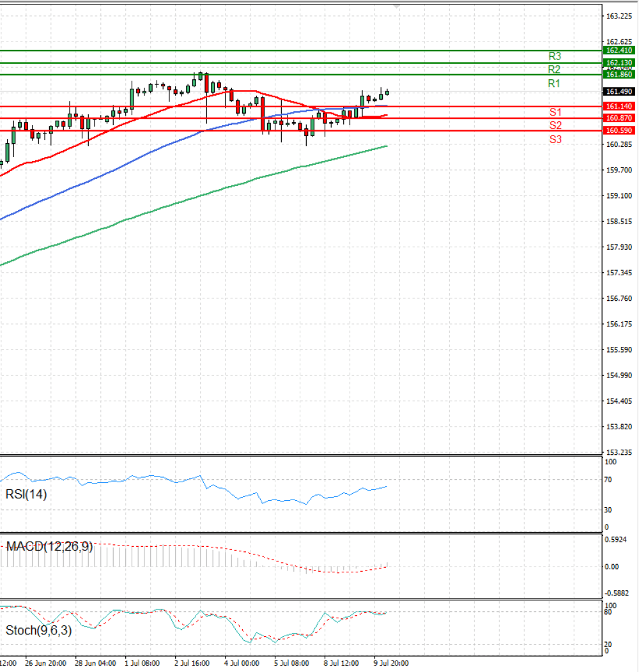
Task: Click the 162.410 green price tag
Action: point(619,50)
